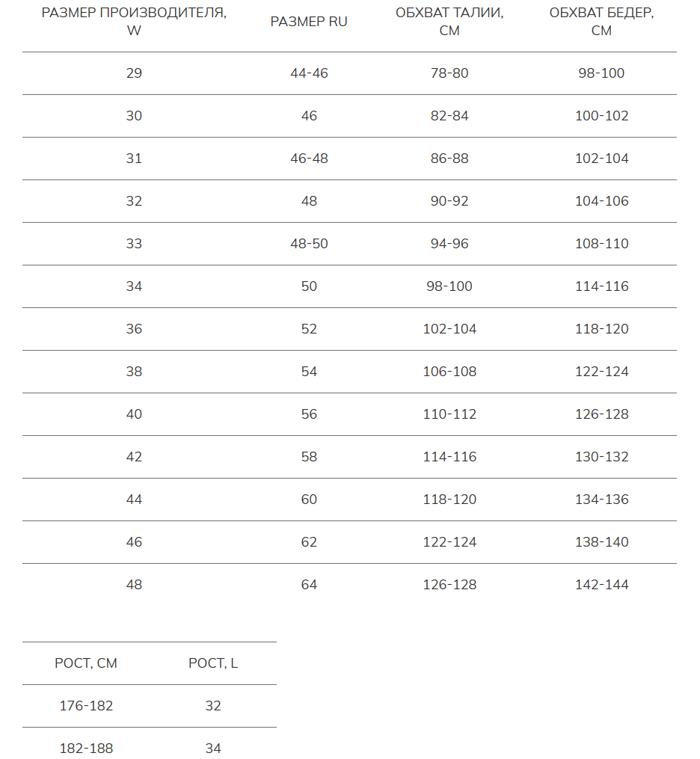The height and width of the screenshot is (759, 700).
Task: Select the РАЗМЕР RU column header
Action: tap(309, 22)
